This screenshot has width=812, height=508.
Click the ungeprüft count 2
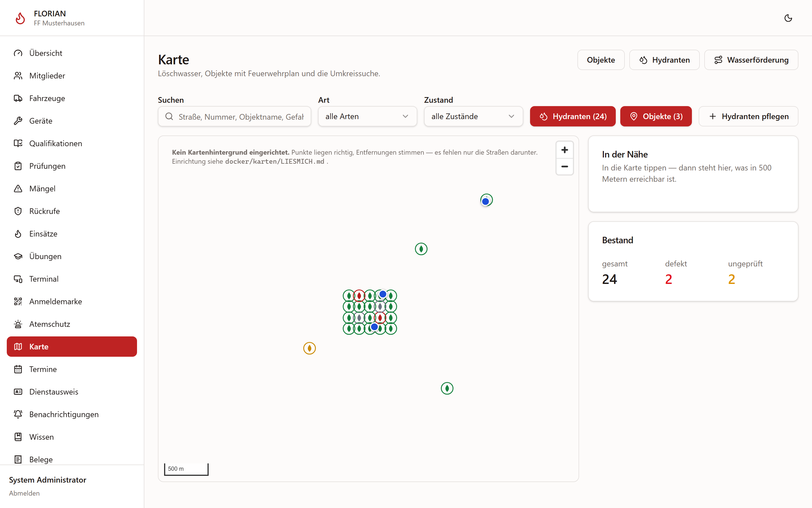tap(731, 279)
